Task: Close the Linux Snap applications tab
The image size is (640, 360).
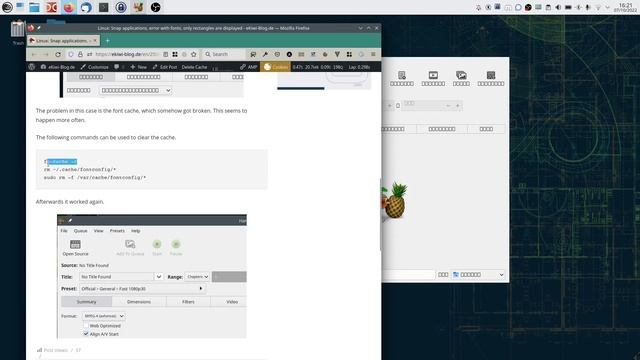Action: (95, 41)
